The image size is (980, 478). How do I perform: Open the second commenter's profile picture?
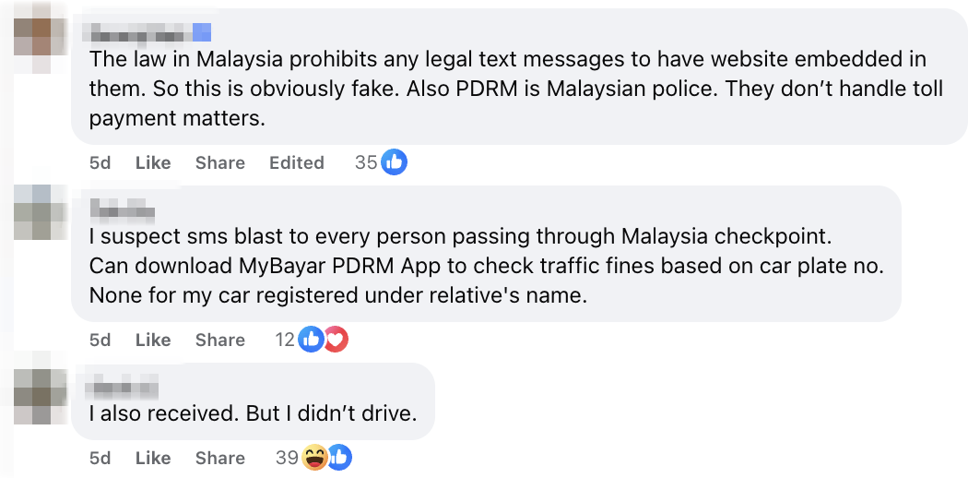click(40, 213)
